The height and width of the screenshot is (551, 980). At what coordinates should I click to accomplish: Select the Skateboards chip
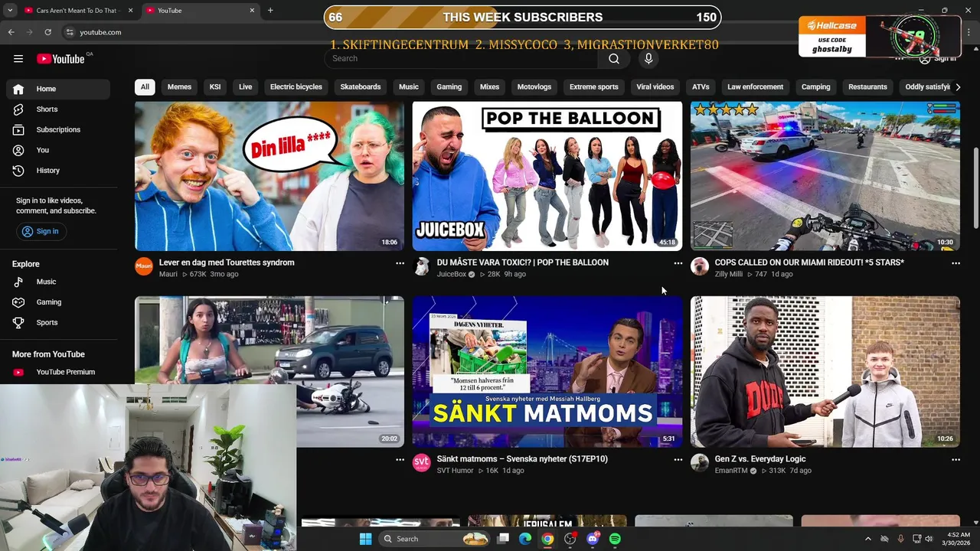tap(361, 86)
